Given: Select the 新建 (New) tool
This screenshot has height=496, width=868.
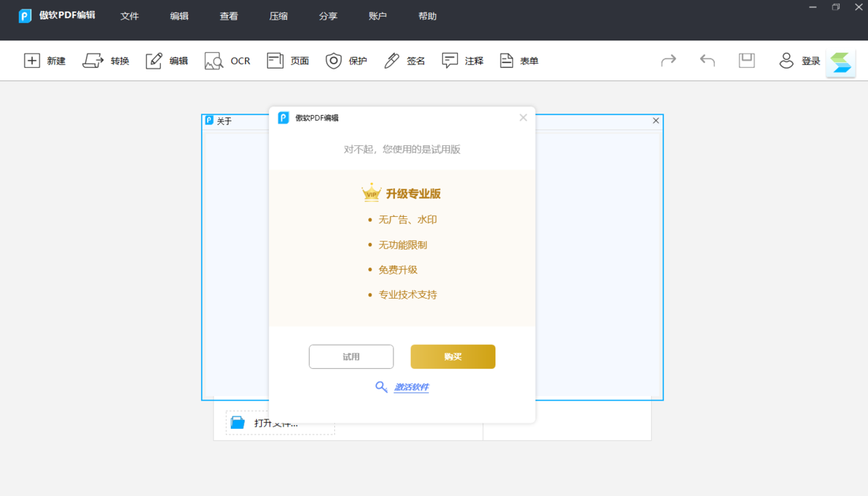Looking at the screenshot, I should tap(44, 60).
